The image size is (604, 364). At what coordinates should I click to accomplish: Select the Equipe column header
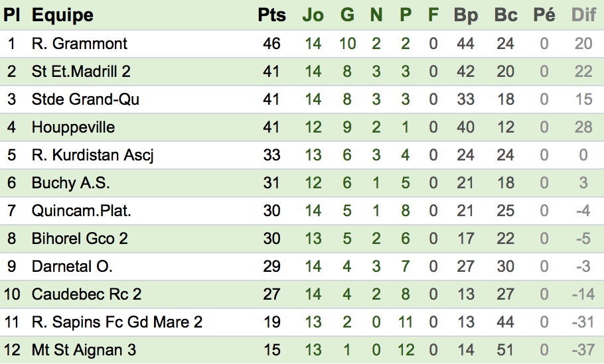pos(62,16)
